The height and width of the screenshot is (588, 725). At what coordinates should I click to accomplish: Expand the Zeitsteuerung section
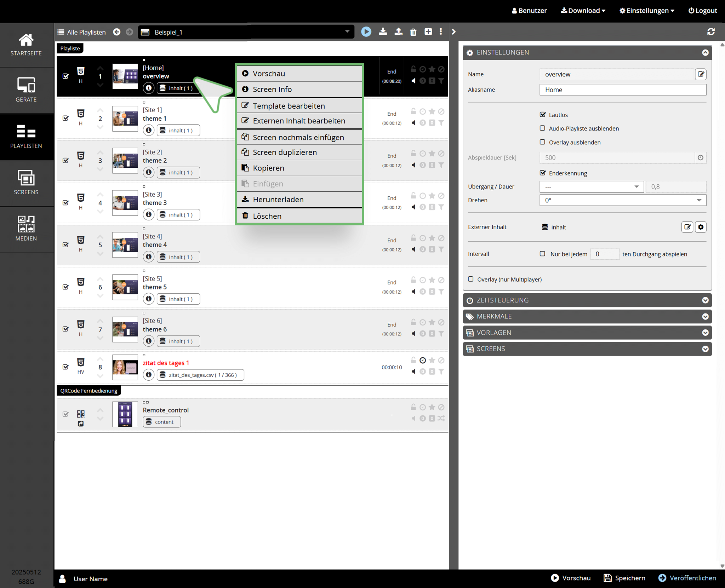pyautogui.click(x=587, y=300)
